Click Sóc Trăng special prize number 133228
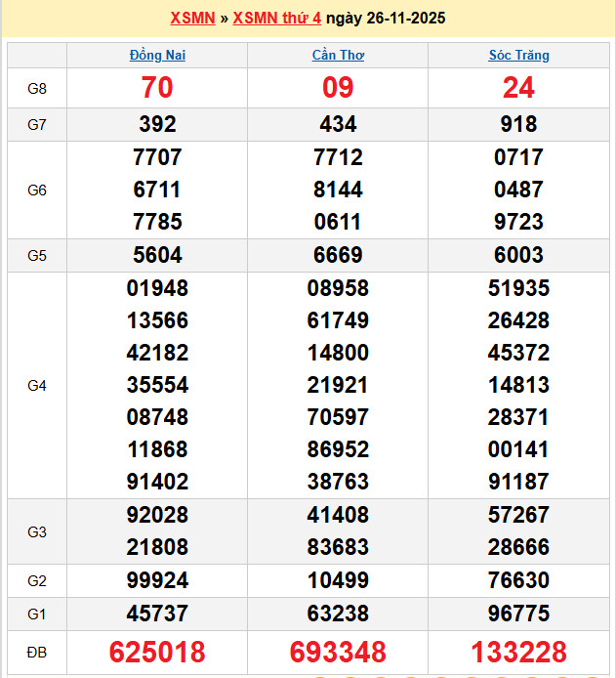 click(518, 652)
